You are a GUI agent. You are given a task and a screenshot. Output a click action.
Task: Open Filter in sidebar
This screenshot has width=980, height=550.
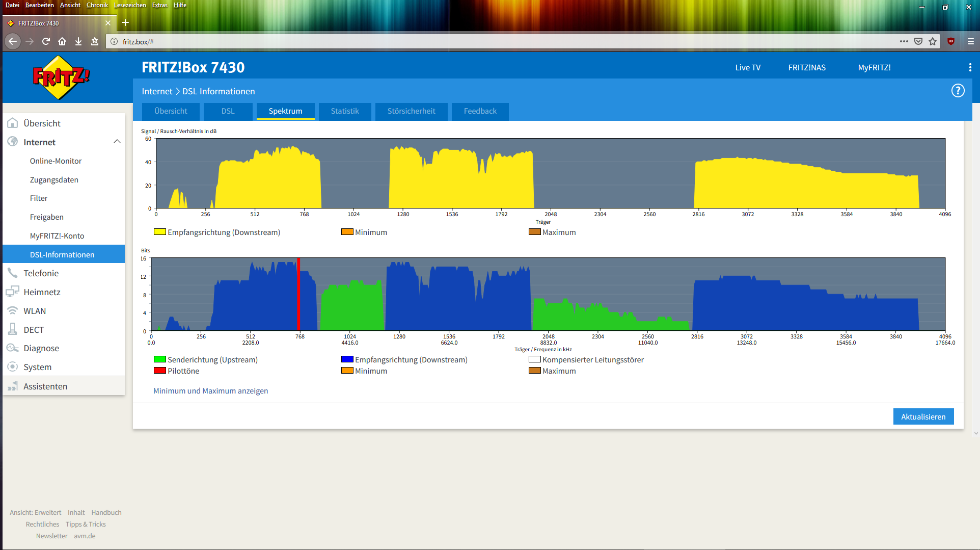pyautogui.click(x=39, y=198)
